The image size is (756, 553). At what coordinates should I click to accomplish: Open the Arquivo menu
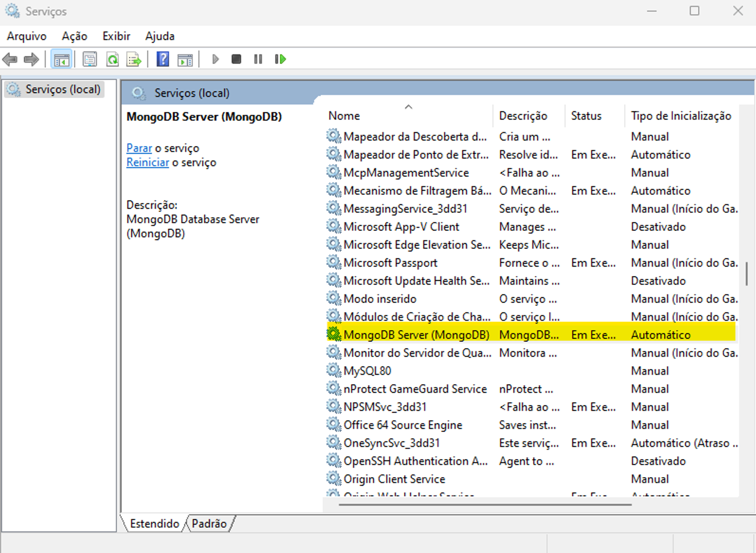pyautogui.click(x=26, y=36)
